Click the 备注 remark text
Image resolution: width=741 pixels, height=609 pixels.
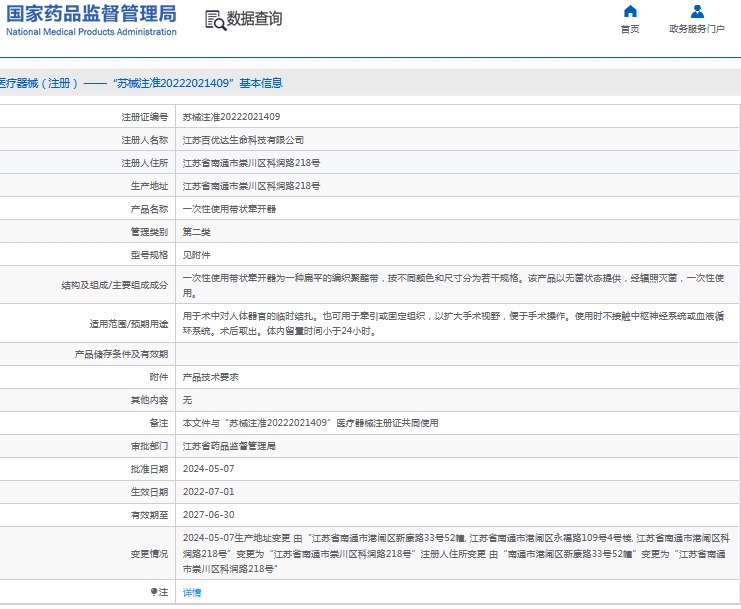pos(310,423)
